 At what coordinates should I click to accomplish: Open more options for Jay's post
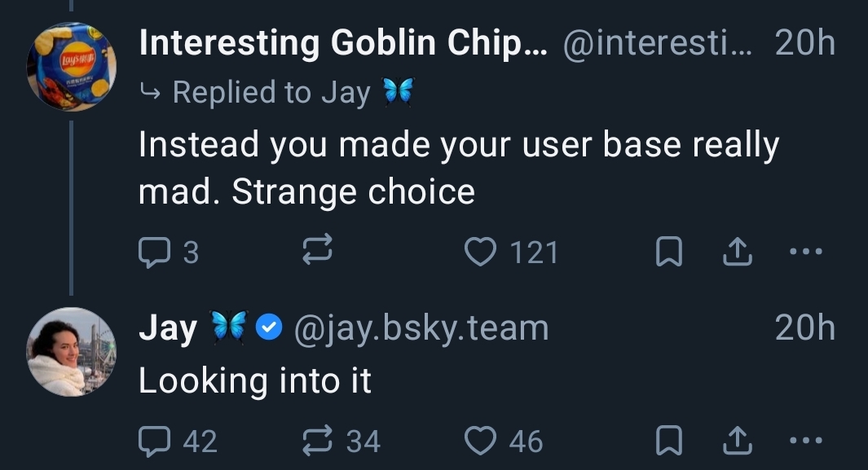coord(806,441)
